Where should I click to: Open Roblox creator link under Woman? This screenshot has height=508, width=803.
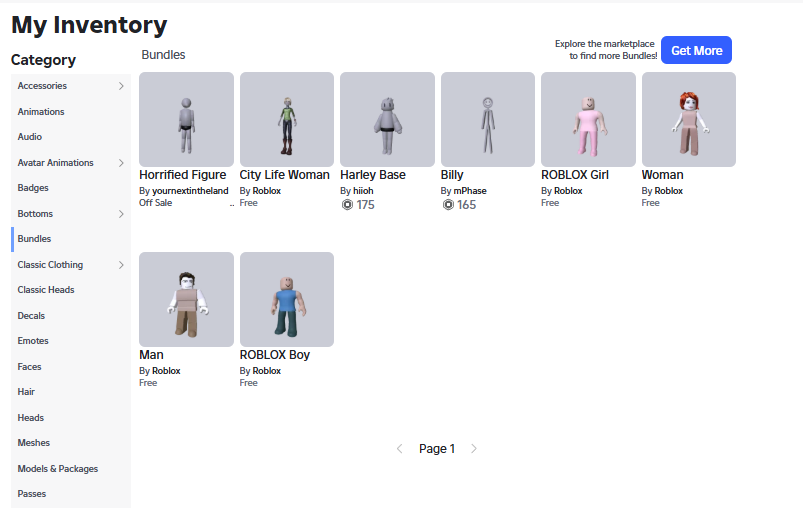point(669,191)
